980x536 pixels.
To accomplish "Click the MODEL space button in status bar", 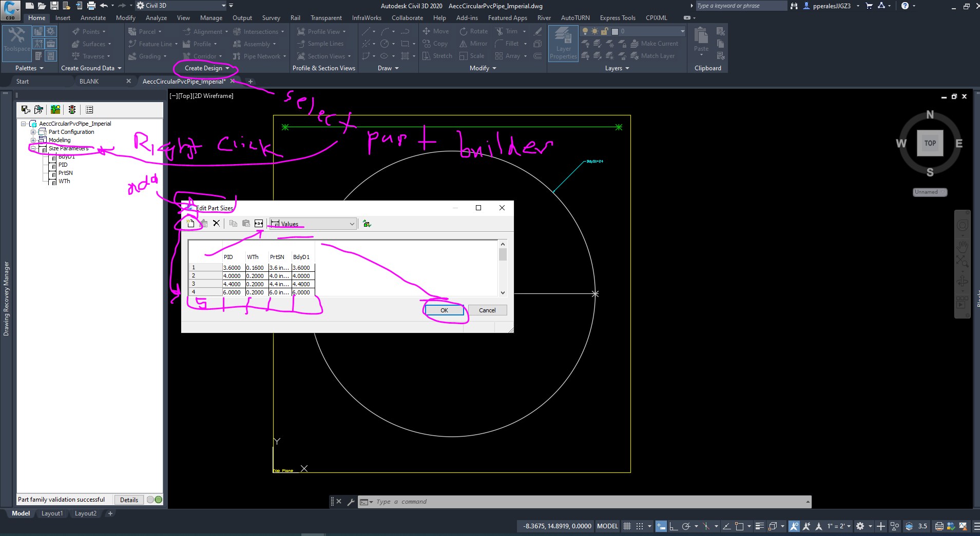I will 607,526.
